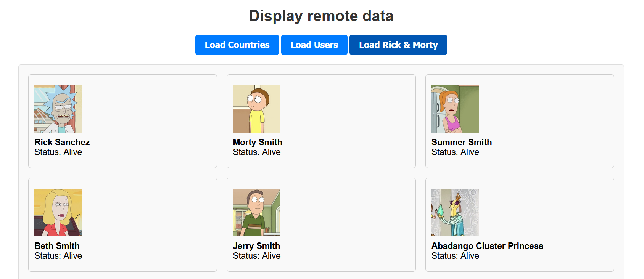Click "Abadango Cluster Princess" name text

coord(487,246)
